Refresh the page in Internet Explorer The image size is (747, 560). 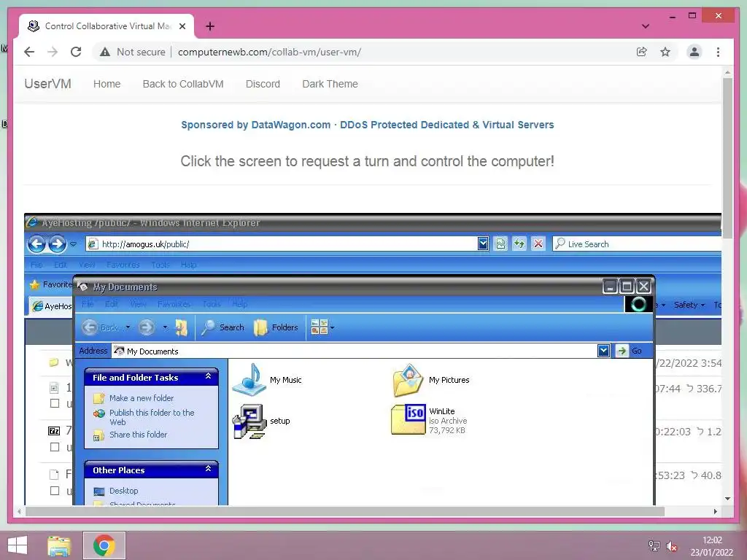pos(519,244)
